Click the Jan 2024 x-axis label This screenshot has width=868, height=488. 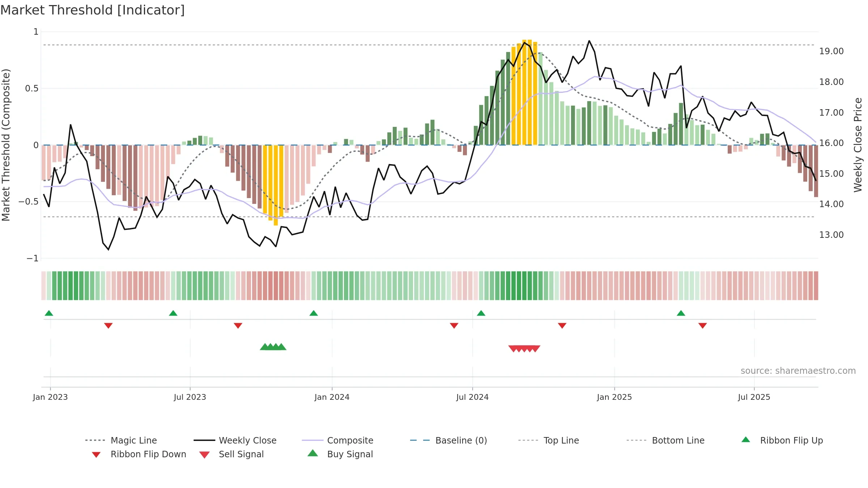332,397
